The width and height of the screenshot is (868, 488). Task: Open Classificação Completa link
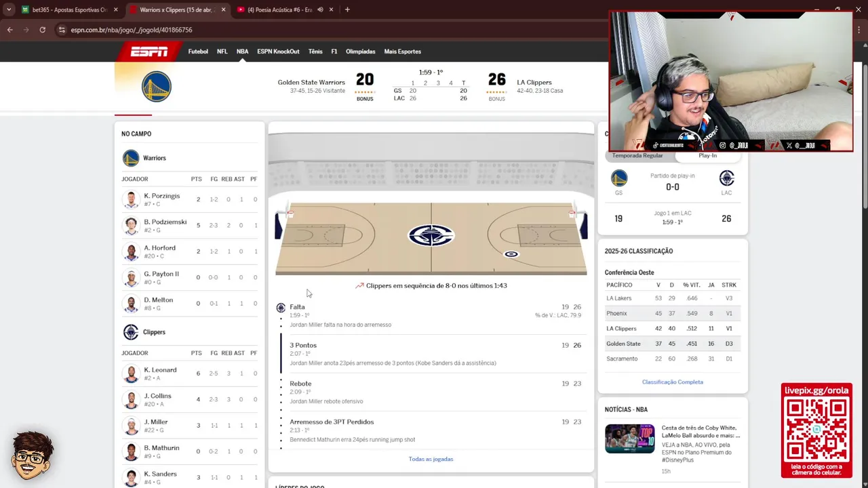673,382
